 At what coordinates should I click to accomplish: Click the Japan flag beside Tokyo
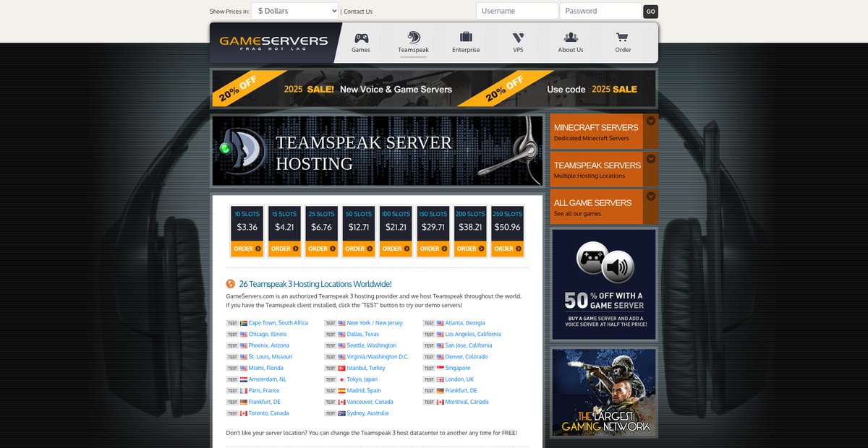(342, 379)
